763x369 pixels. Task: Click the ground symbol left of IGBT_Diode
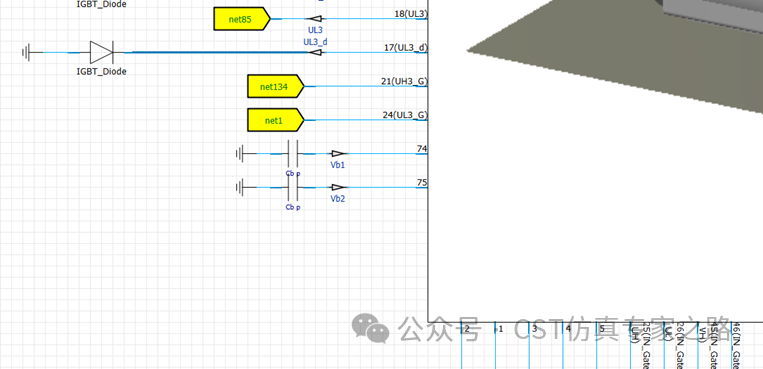[27, 53]
